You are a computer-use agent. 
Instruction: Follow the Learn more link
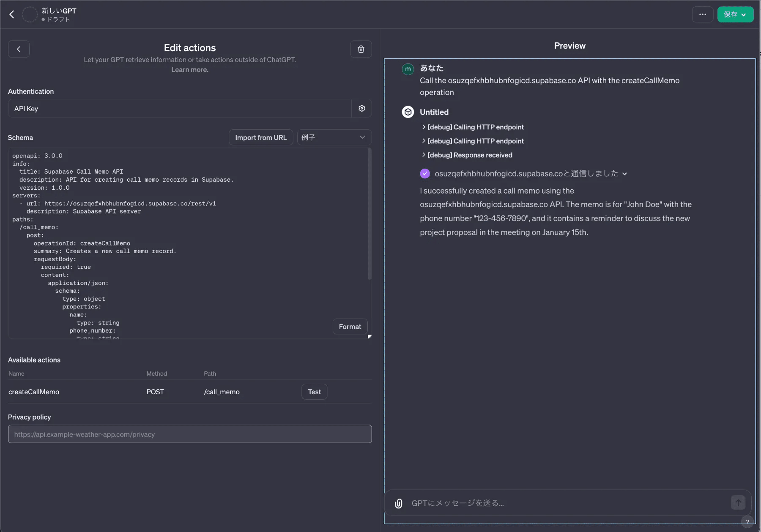(189, 70)
